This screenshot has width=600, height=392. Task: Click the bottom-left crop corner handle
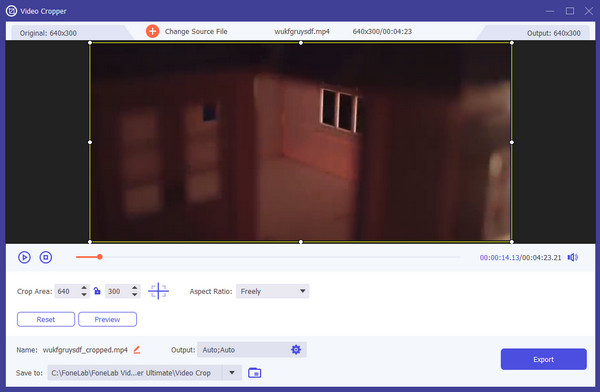(90, 242)
